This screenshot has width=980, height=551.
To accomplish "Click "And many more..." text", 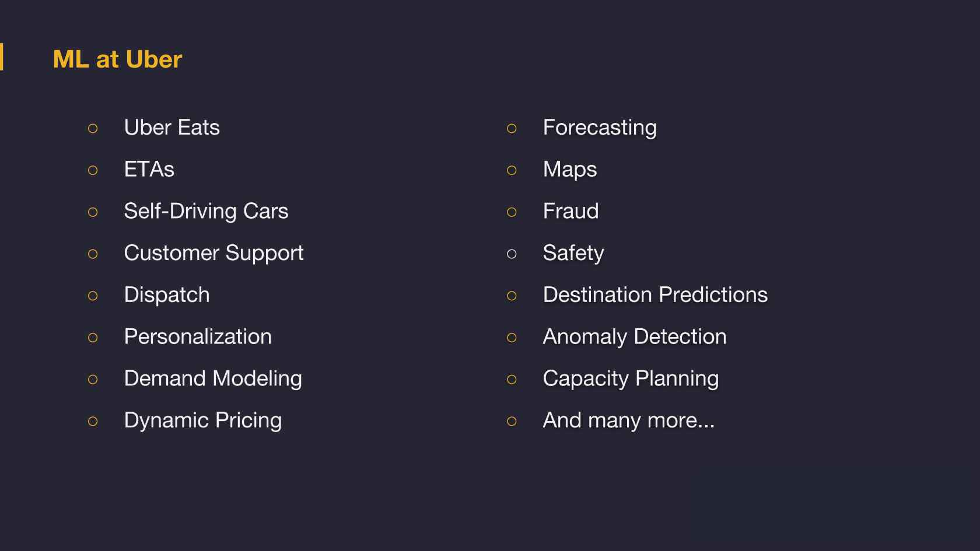I will 628,420.
